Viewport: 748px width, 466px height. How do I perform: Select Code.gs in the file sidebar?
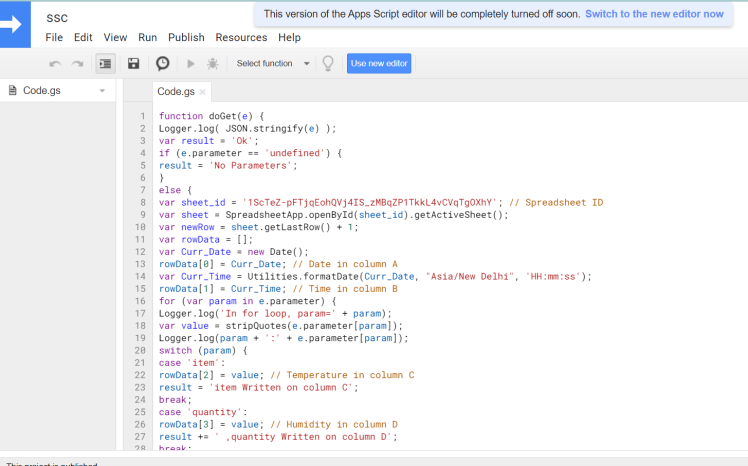[42, 91]
